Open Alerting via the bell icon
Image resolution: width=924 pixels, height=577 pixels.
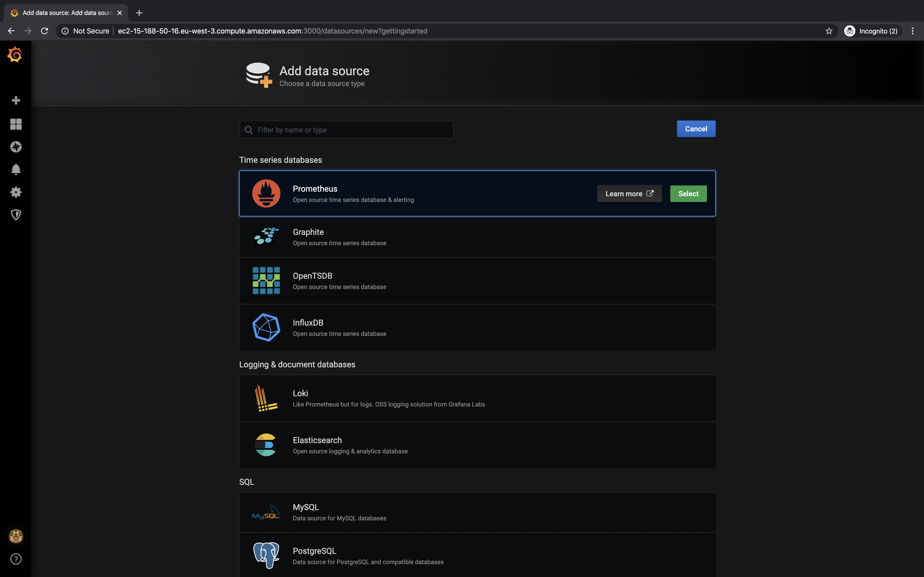tap(16, 169)
